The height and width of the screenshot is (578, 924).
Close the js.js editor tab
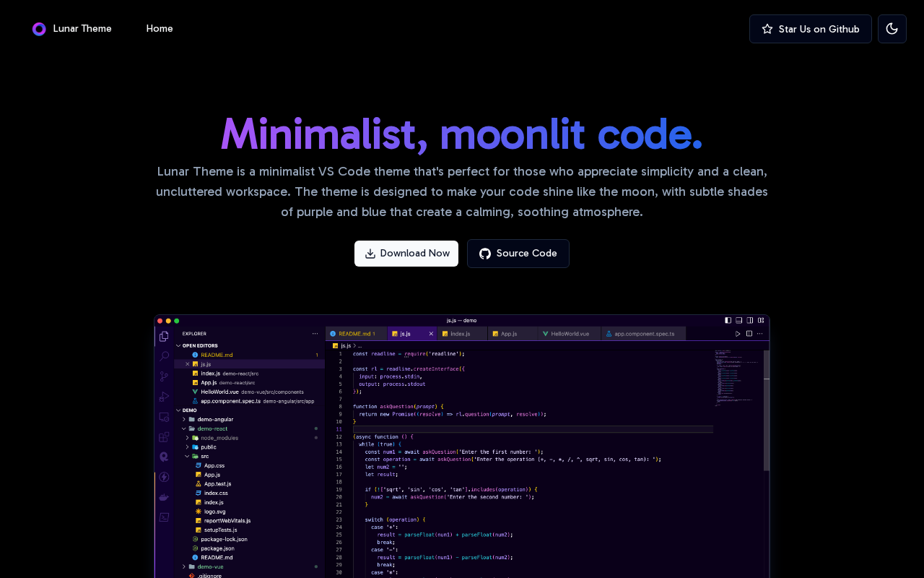point(431,334)
